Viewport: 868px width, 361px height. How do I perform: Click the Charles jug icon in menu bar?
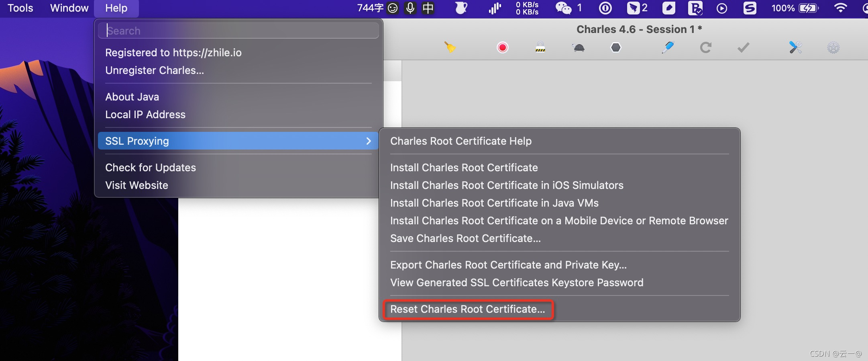click(461, 8)
